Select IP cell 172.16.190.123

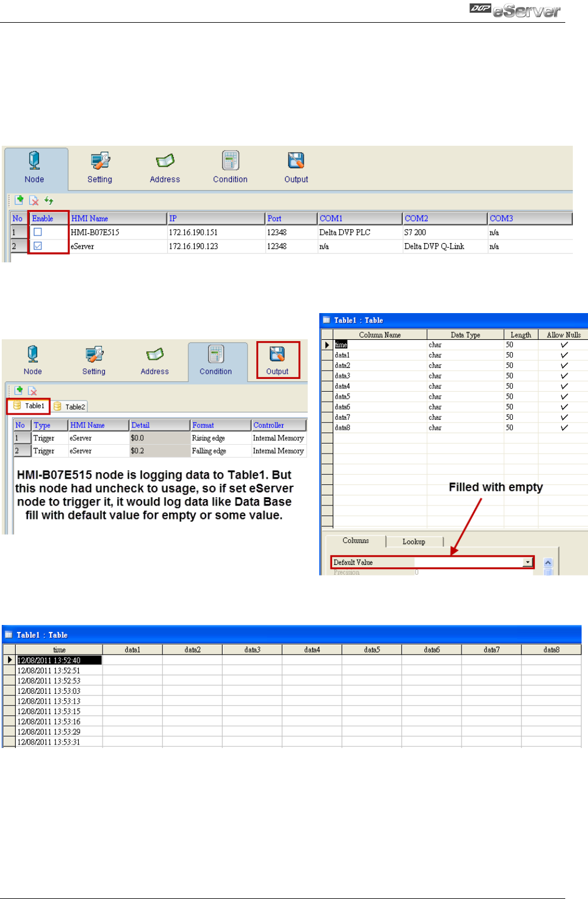216,246
